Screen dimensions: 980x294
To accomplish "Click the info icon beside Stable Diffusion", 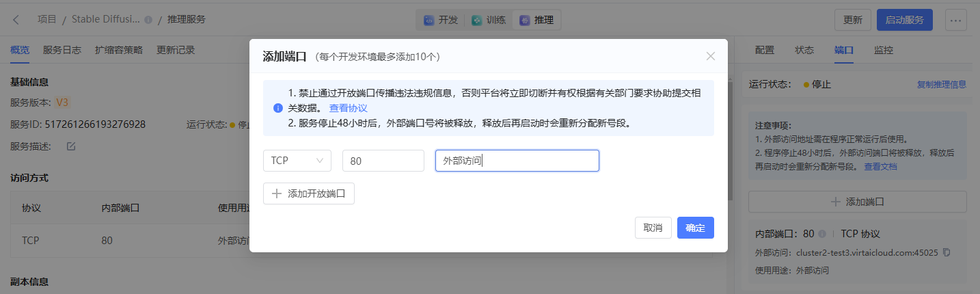I will click(x=148, y=20).
